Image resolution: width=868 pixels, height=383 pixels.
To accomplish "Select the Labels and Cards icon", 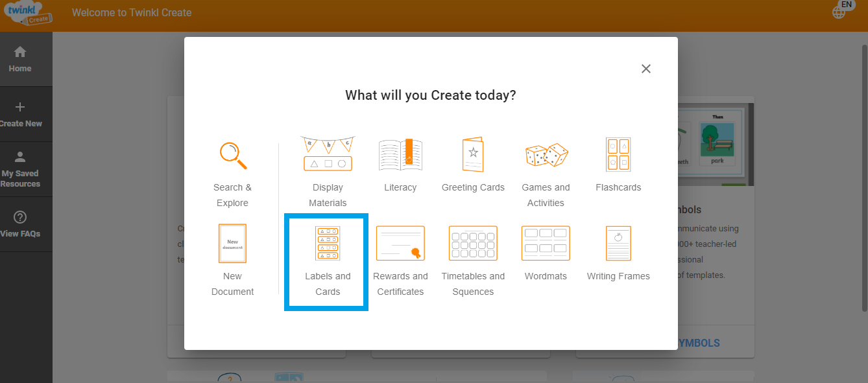I will 328,244.
